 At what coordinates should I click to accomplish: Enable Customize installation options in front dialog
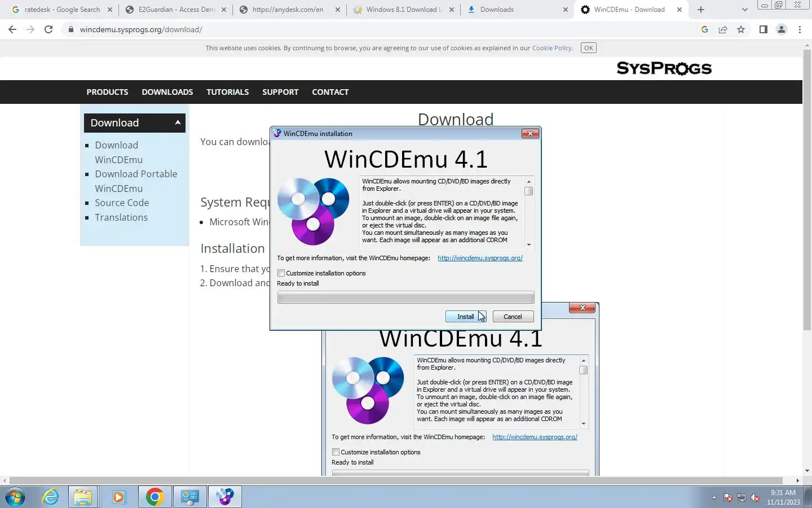point(281,273)
